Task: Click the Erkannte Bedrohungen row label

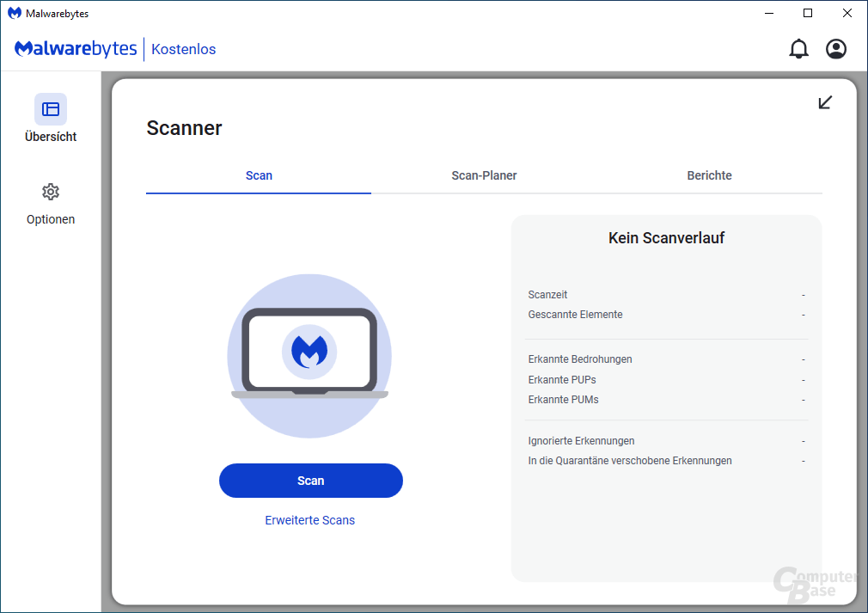Action: tap(579, 359)
